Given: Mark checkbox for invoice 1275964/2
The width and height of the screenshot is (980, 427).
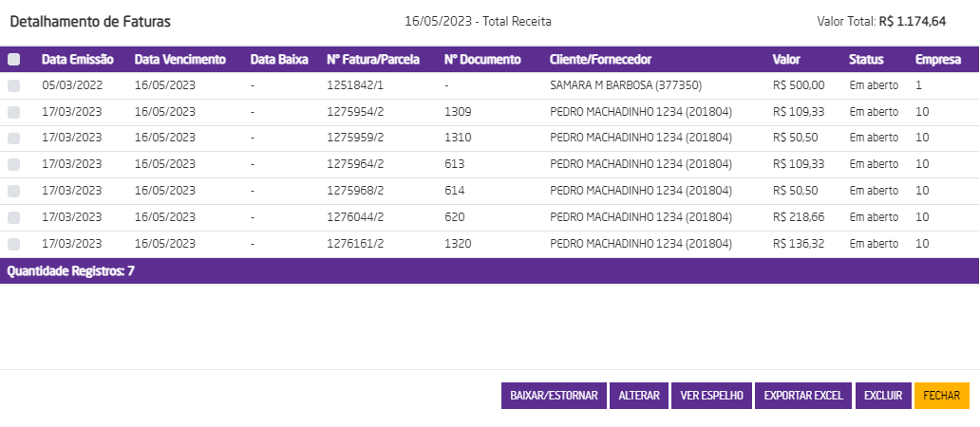Looking at the screenshot, I should [13, 164].
